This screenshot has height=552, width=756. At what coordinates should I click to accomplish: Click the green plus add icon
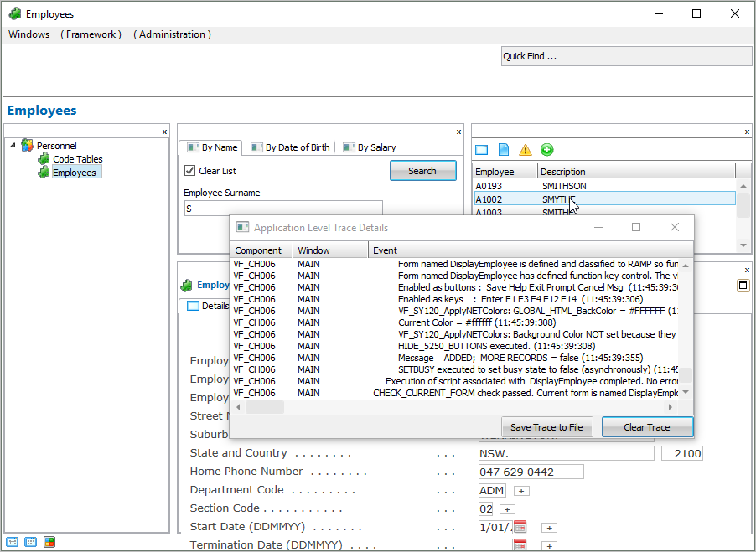(x=546, y=150)
